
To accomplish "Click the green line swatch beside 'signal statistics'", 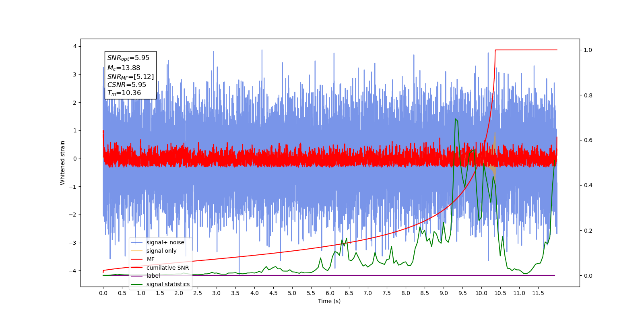I will [x=137, y=284].
